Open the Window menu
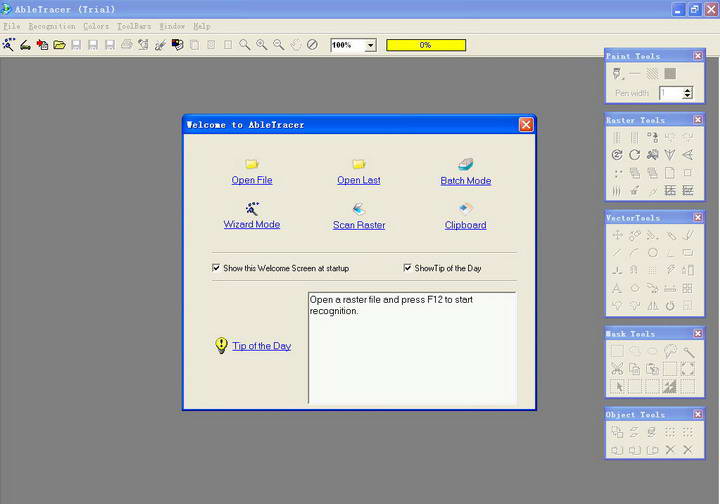 pos(172,26)
